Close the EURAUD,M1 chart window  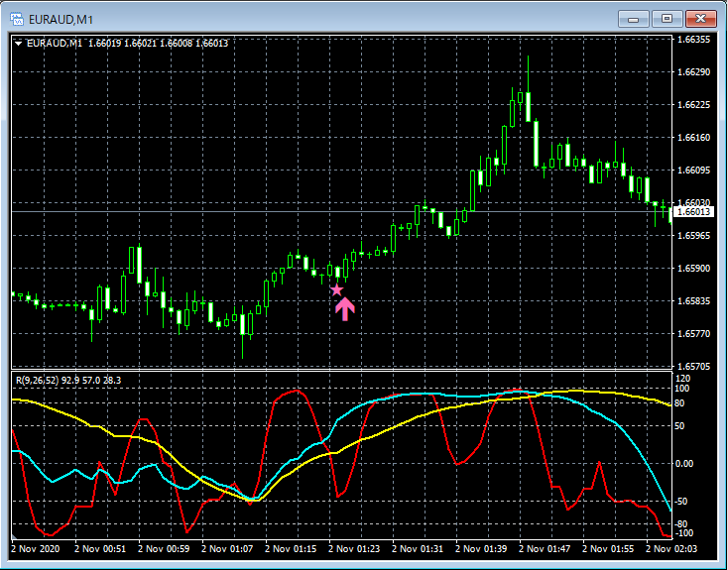point(700,19)
